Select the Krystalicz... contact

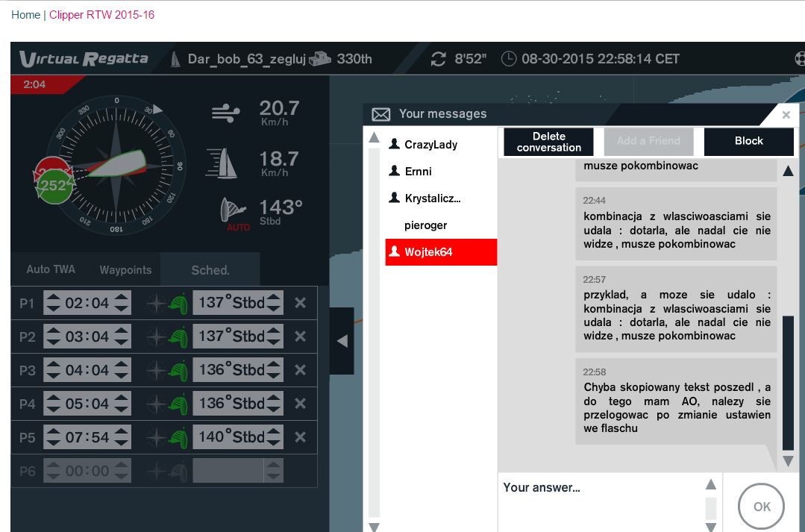(x=441, y=198)
